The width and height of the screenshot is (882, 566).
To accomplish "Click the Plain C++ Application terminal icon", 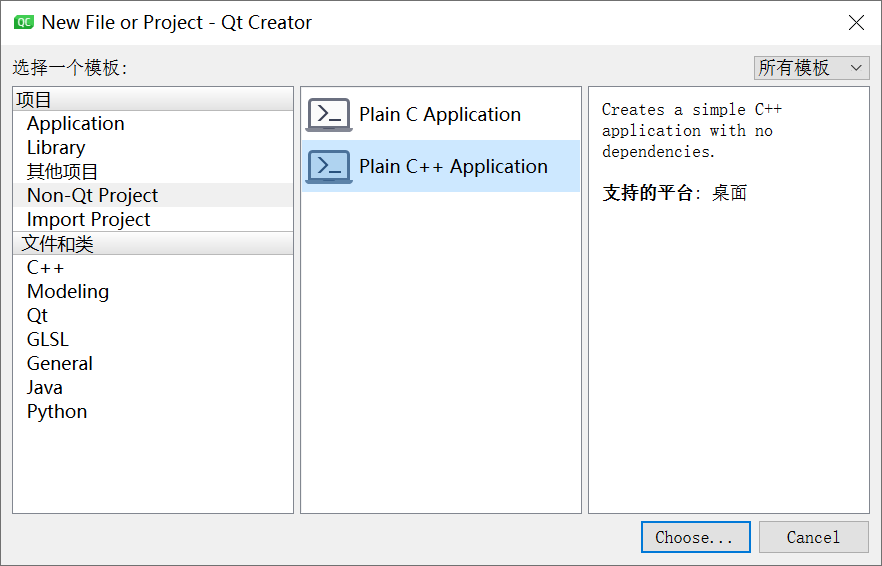I will 329,167.
